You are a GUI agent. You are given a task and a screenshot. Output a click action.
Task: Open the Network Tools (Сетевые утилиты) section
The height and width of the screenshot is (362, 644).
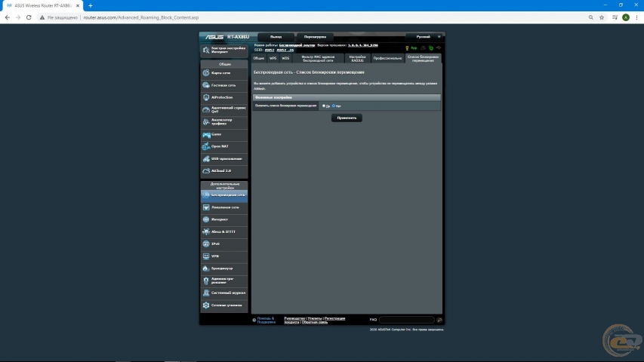(223, 305)
